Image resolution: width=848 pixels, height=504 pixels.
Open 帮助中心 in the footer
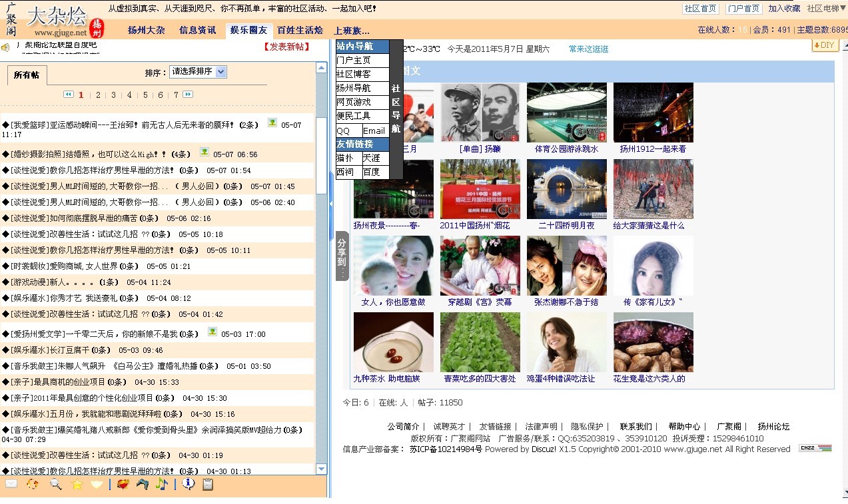[x=685, y=427]
